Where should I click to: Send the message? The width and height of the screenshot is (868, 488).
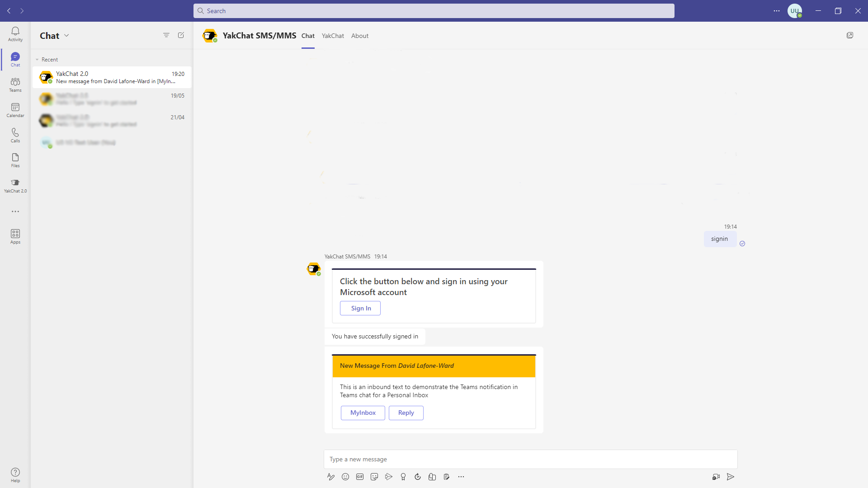click(731, 477)
